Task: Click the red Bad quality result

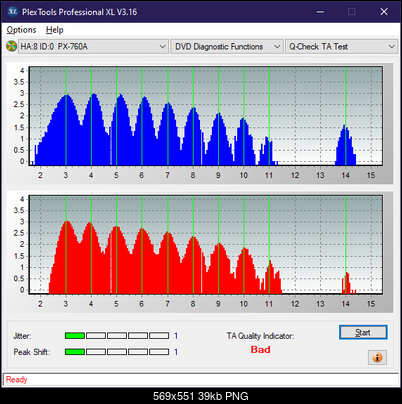Action: coord(260,350)
